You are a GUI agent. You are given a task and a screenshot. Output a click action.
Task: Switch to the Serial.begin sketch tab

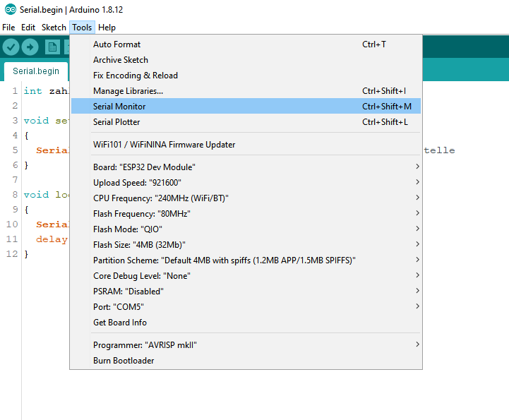36,71
